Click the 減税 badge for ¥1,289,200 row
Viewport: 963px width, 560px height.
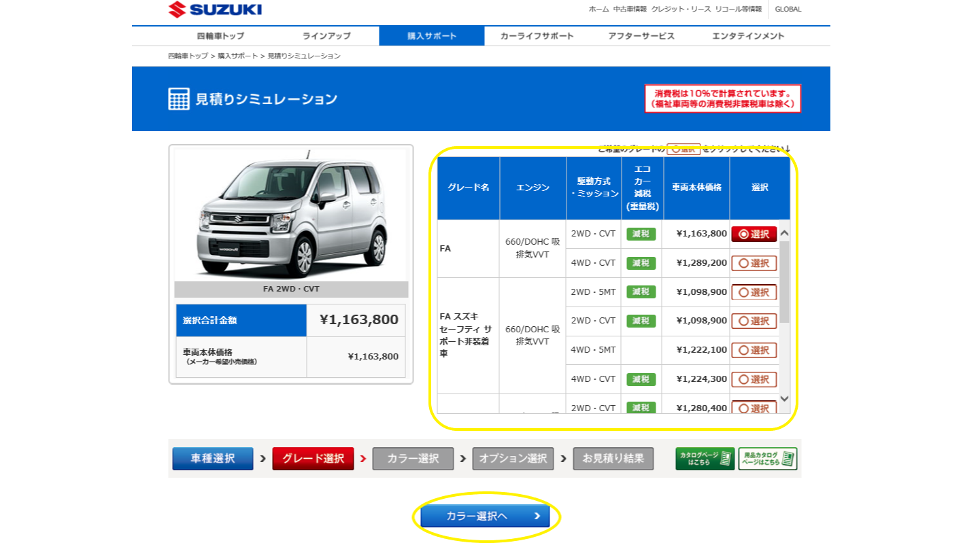tap(641, 263)
